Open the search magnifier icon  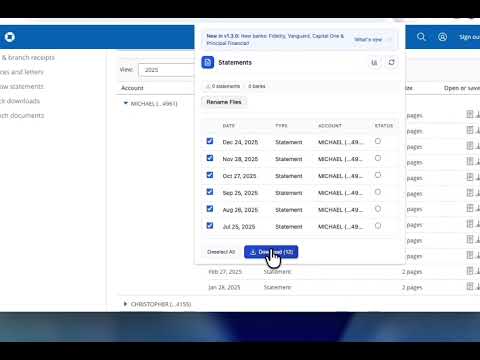[x=421, y=37]
